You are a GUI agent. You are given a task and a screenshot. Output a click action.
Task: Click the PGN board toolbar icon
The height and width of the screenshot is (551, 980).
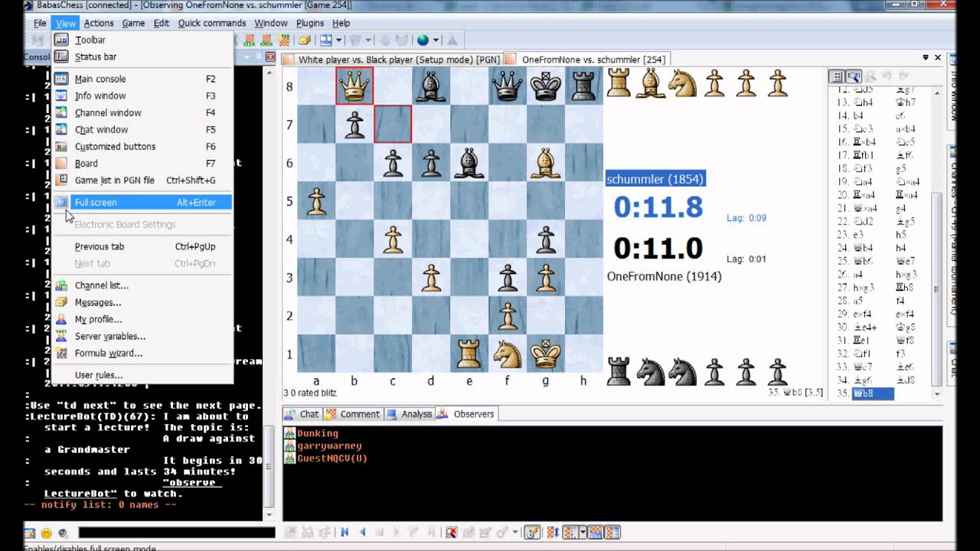click(x=284, y=40)
